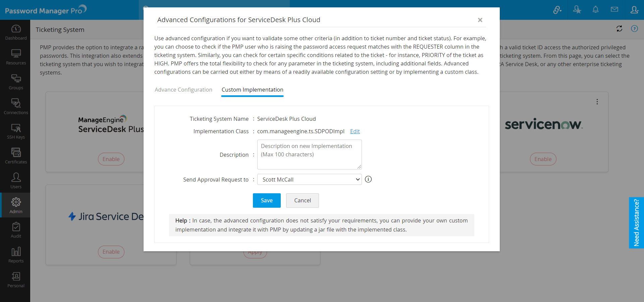Open the Connections sidebar icon
Screen dimensions: 644x302
[16, 107]
